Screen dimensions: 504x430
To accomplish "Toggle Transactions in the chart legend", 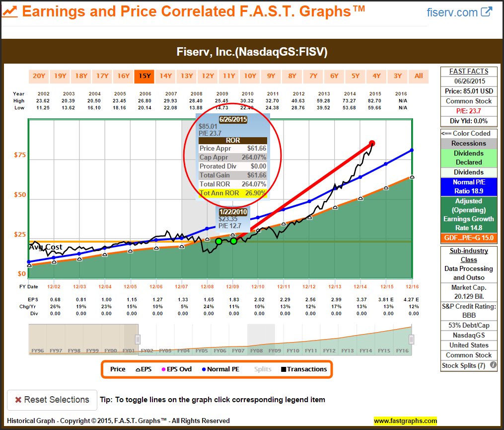I will [x=304, y=369].
